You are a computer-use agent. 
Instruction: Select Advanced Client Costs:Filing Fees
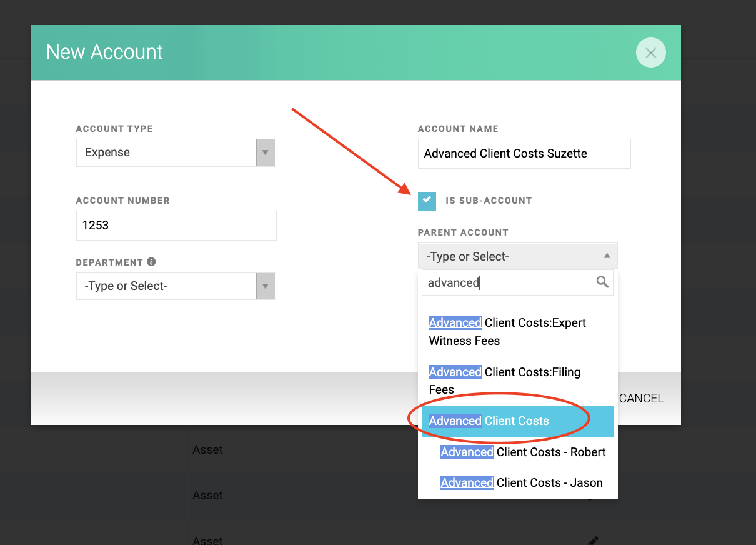(x=517, y=381)
